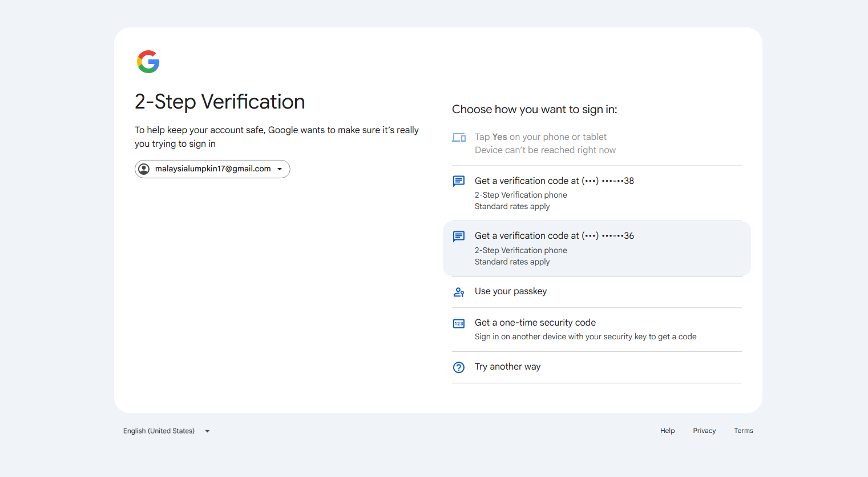Open the Terms link
Image resolution: width=868 pixels, height=477 pixels.
click(x=744, y=431)
